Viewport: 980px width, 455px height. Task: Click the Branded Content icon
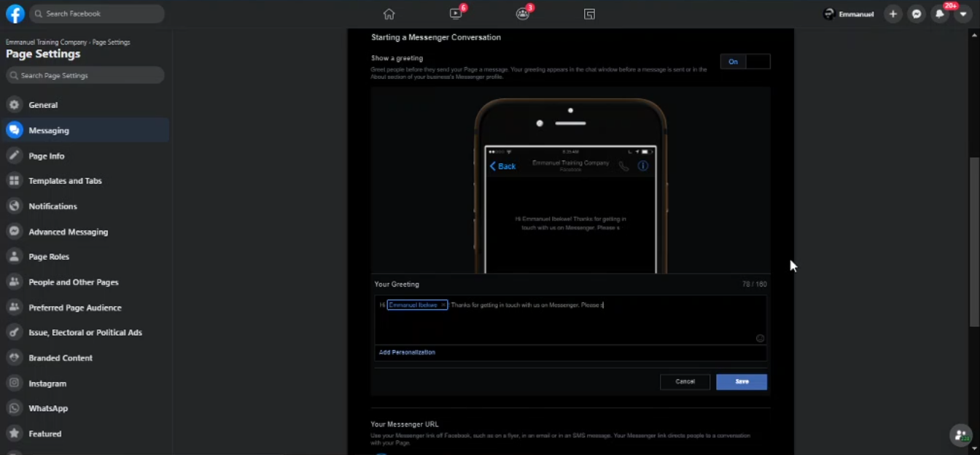(14, 358)
